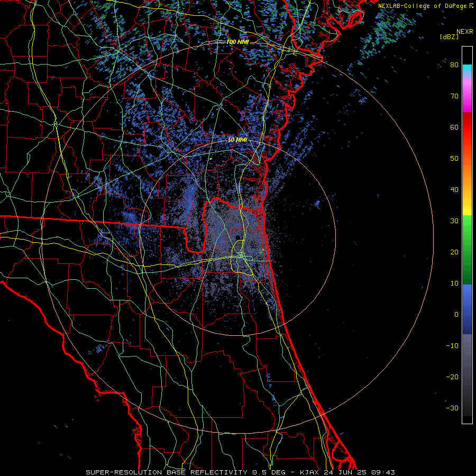Click the 100 NMI range ring label

[x=237, y=42]
